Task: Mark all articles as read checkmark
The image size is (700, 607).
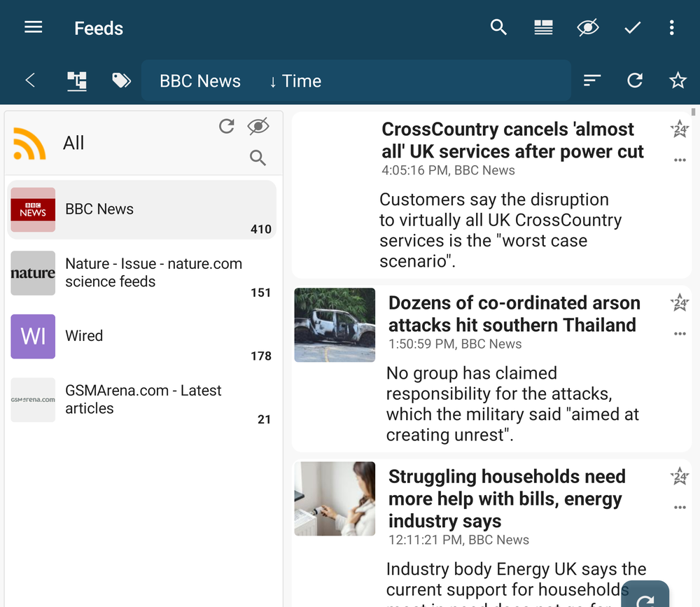Action: 632,28
